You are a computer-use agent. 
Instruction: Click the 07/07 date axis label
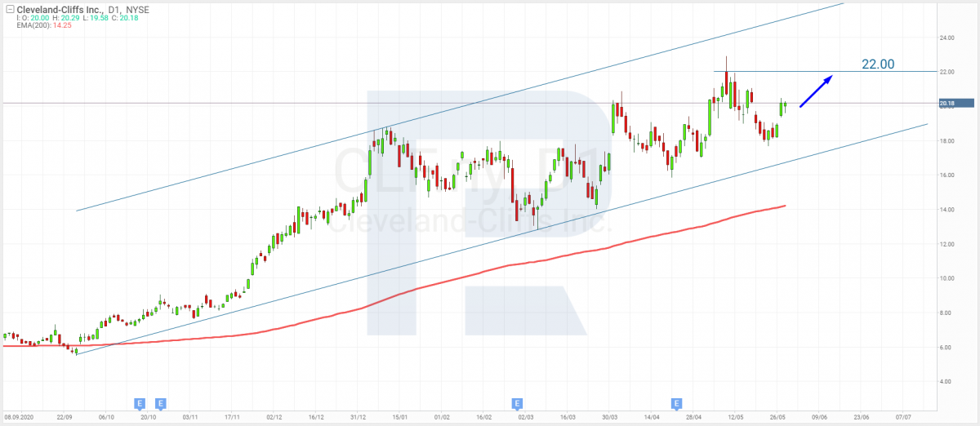point(904,415)
